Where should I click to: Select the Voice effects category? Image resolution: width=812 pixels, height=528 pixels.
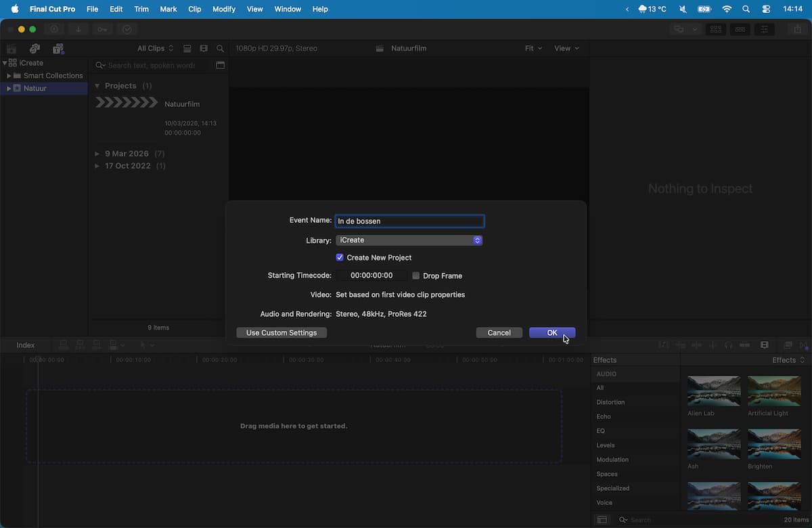pyautogui.click(x=604, y=502)
